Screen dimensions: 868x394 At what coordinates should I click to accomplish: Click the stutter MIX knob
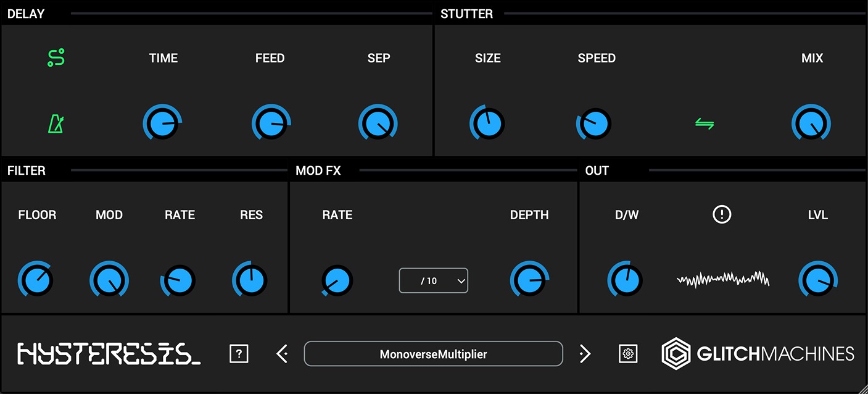pos(811,124)
